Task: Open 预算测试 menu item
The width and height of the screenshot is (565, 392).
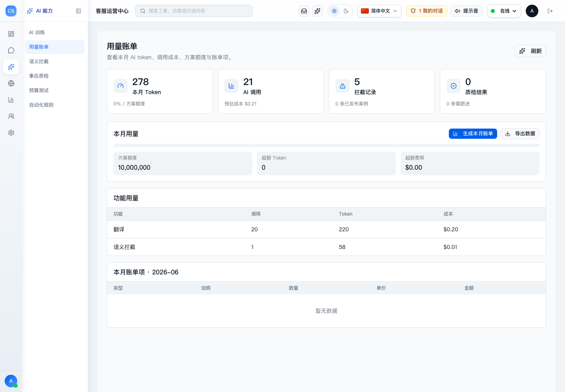Action: point(55,91)
